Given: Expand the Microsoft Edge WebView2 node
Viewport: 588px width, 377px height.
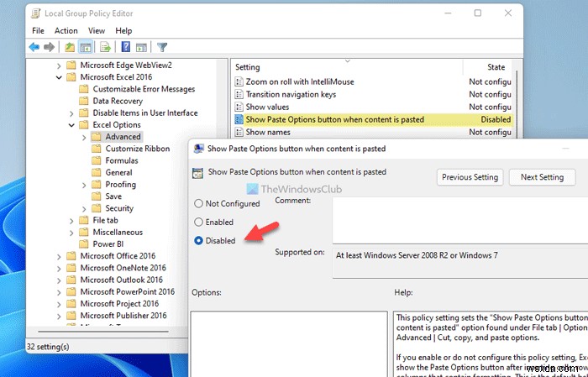Looking at the screenshot, I should 59,65.
